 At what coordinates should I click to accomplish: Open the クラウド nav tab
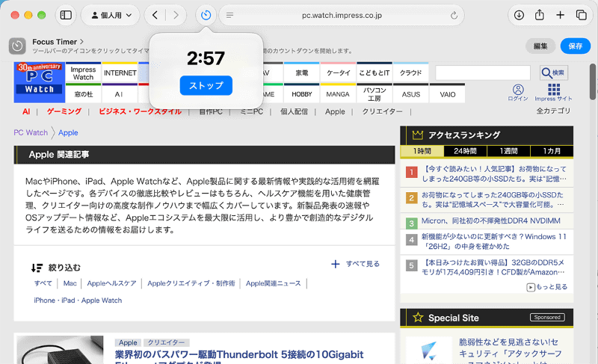click(410, 73)
